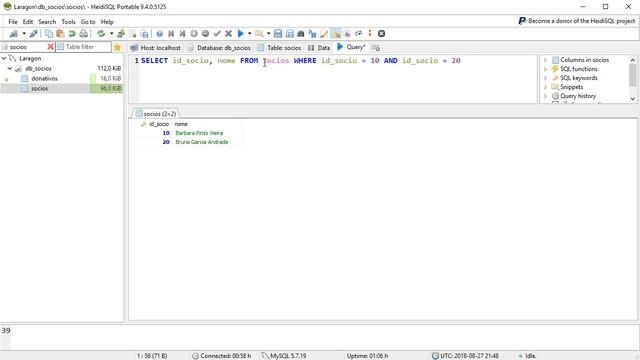The height and width of the screenshot is (360, 640).
Task: Open the Run query dropdown arrow
Action: [x=249, y=34]
